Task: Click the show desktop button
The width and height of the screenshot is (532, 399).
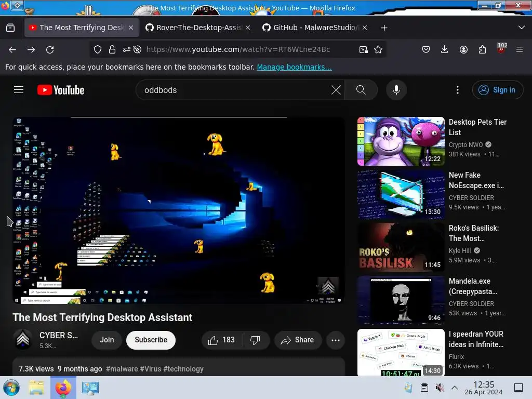Action: coord(518,388)
